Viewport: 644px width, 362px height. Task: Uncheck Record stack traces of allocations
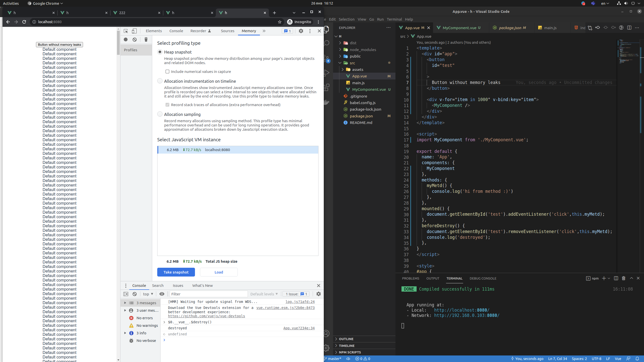(x=168, y=105)
